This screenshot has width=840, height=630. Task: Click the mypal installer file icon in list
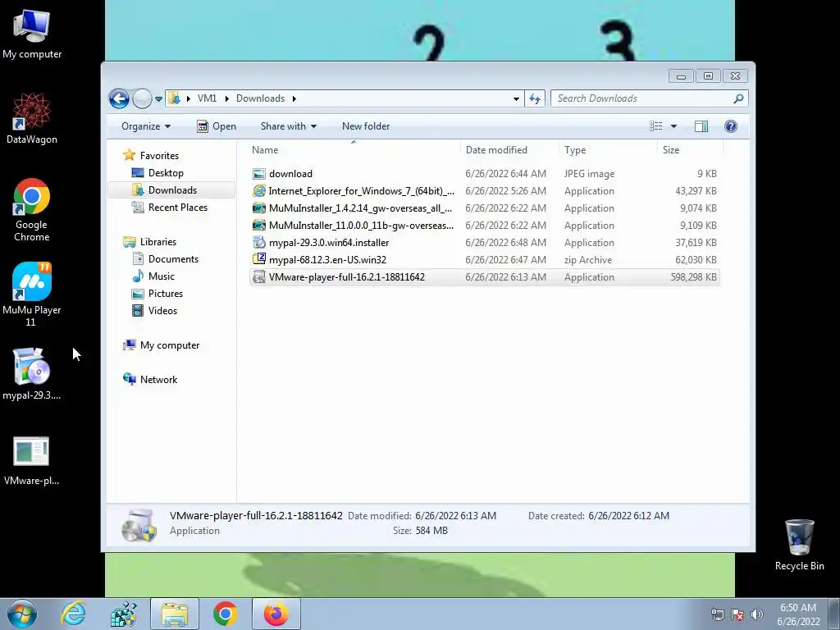pyautogui.click(x=258, y=242)
